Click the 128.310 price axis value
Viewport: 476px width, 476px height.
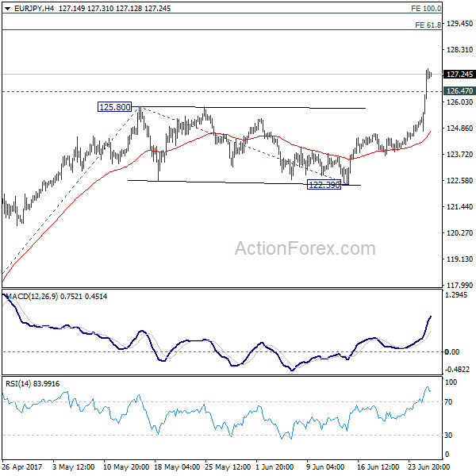(459, 49)
